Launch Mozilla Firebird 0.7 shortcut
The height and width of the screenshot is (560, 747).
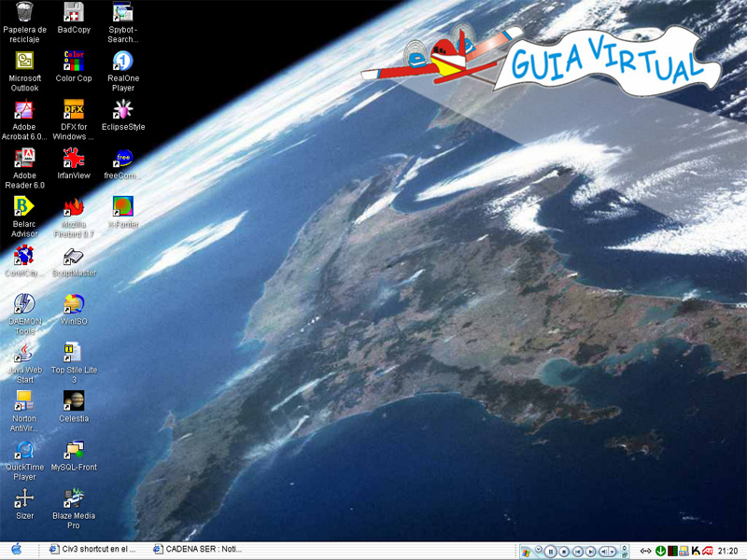pyautogui.click(x=74, y=207)
